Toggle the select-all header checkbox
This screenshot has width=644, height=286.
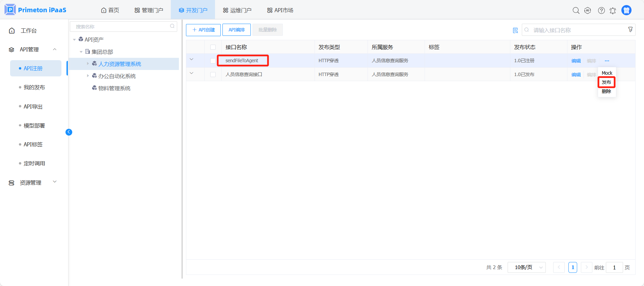(x=213, y=47)
